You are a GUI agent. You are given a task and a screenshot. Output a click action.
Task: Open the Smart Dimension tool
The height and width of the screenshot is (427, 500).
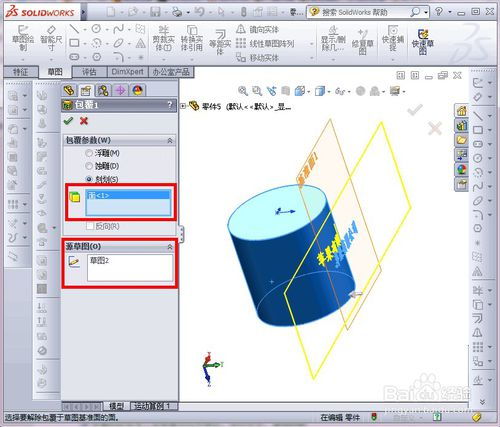coord(51,39)
